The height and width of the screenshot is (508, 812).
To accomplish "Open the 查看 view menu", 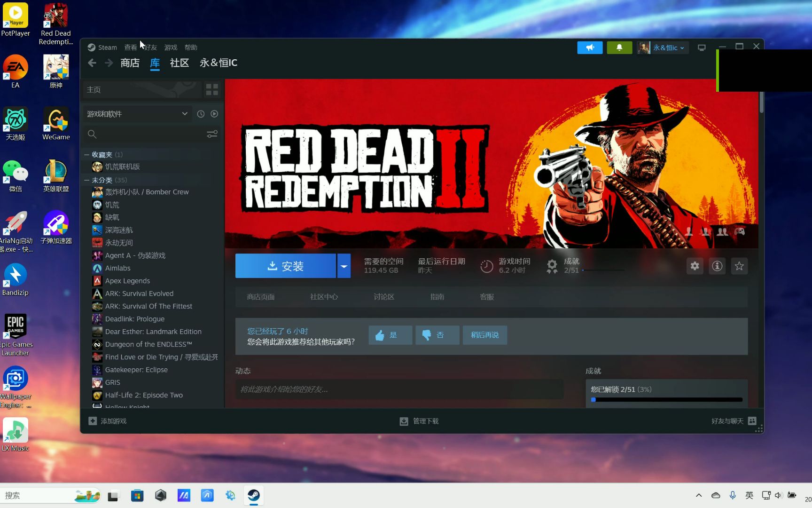I will click(x=131, y=48).
